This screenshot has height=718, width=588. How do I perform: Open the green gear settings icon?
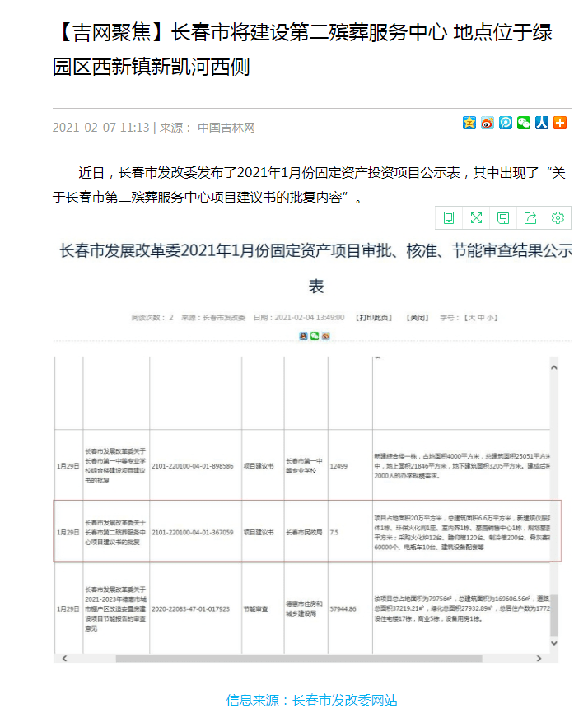tap(558, 217)
